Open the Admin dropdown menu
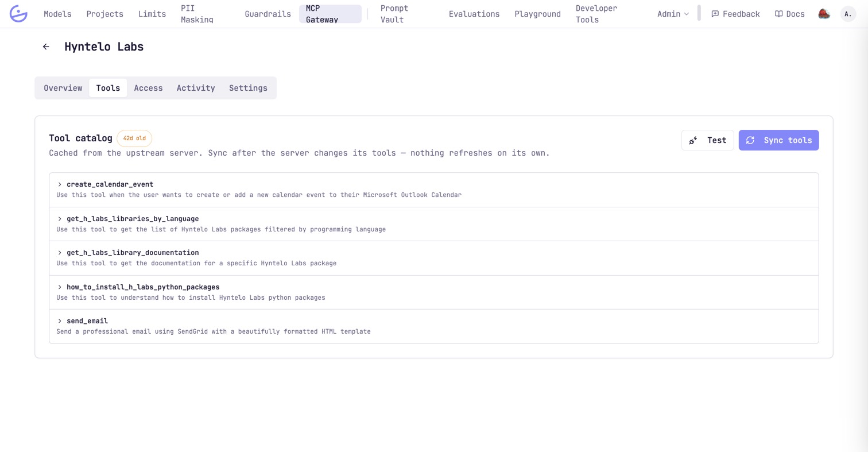The height and width of the screenshot is (452, 868). (x=673, y=14)
